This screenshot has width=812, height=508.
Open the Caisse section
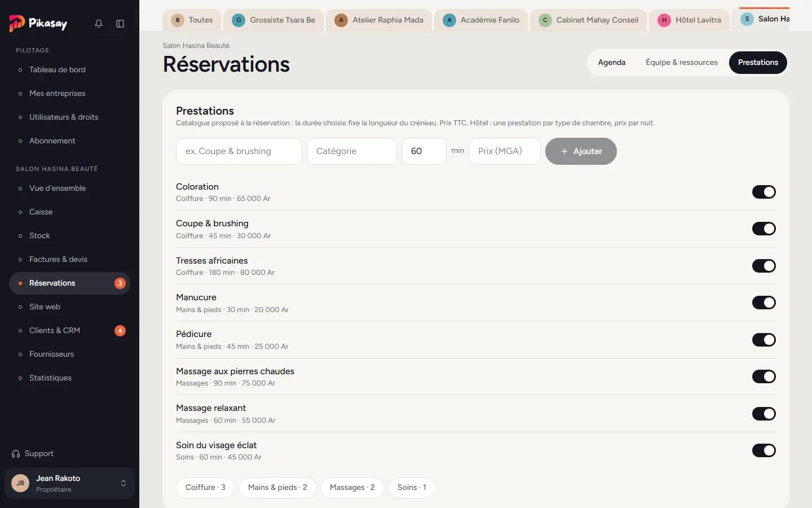(x=69, y=212)
